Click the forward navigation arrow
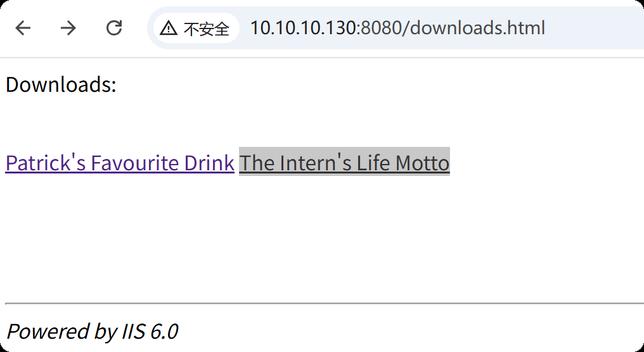 click(68, 28)
